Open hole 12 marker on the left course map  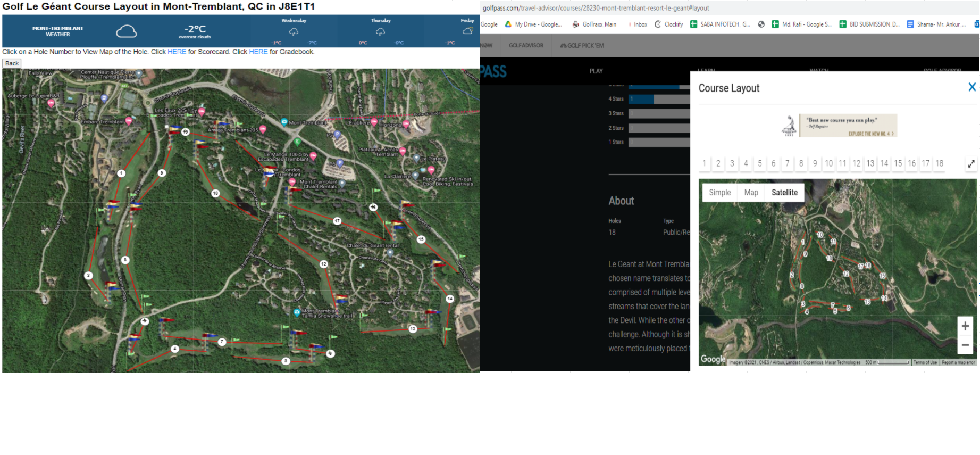click(x=323, y=264)
